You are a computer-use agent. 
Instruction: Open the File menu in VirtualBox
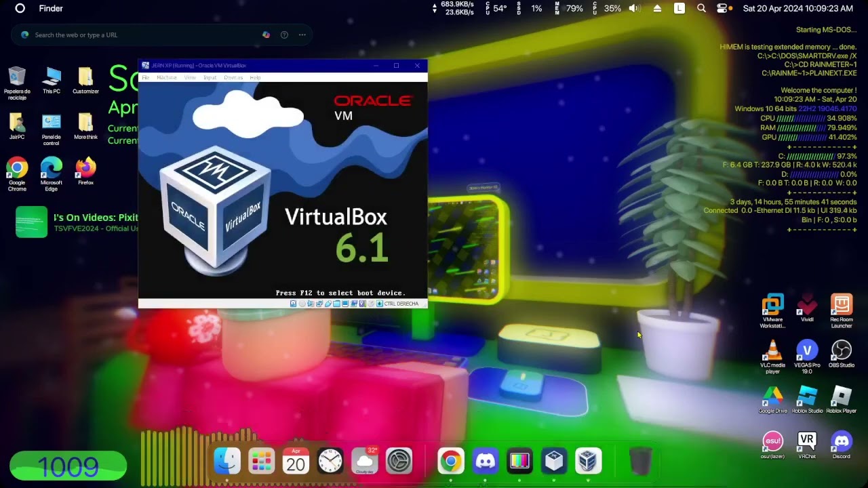[x=145, y=78]
